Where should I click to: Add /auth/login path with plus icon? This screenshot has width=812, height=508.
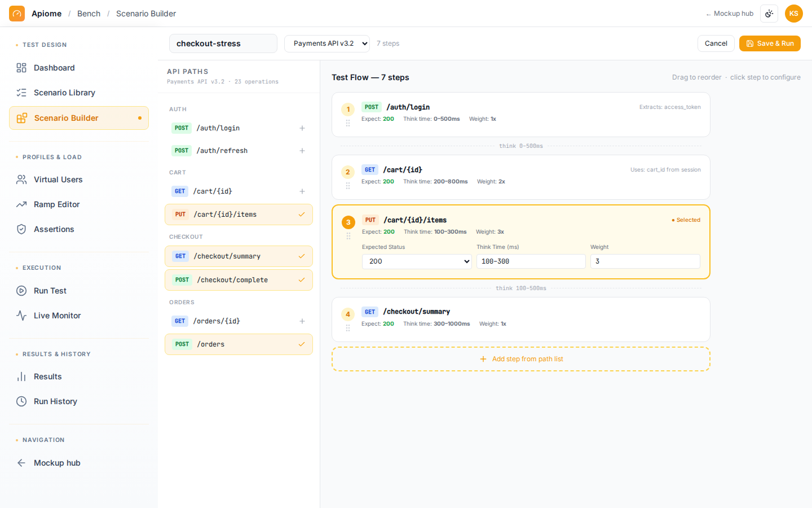coord(302,128)
